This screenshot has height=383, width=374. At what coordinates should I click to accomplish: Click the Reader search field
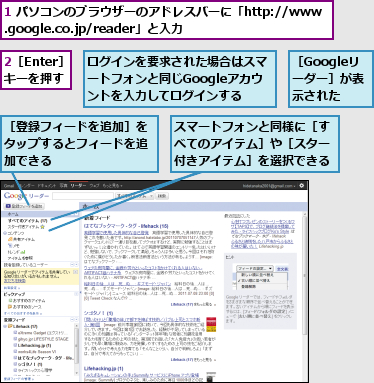[x=83, y=196]
